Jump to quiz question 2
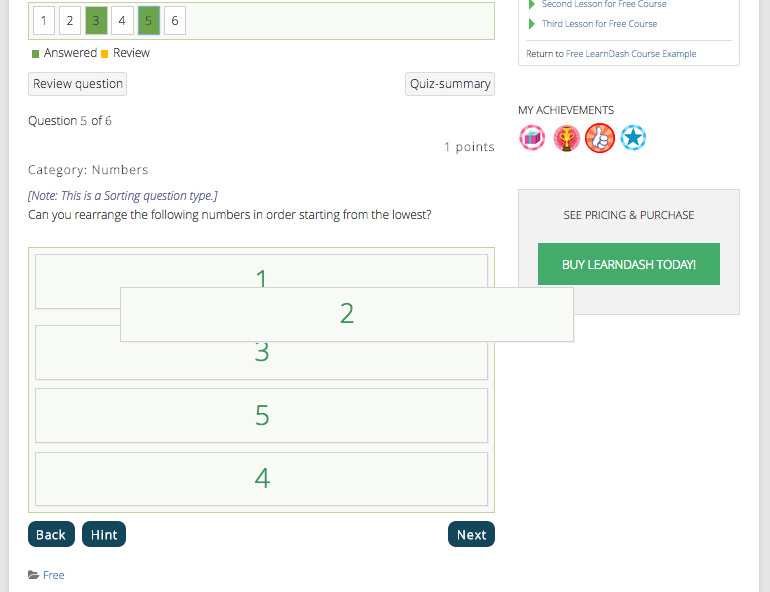Screen dimensions: 770x592 tap(70, 20)
